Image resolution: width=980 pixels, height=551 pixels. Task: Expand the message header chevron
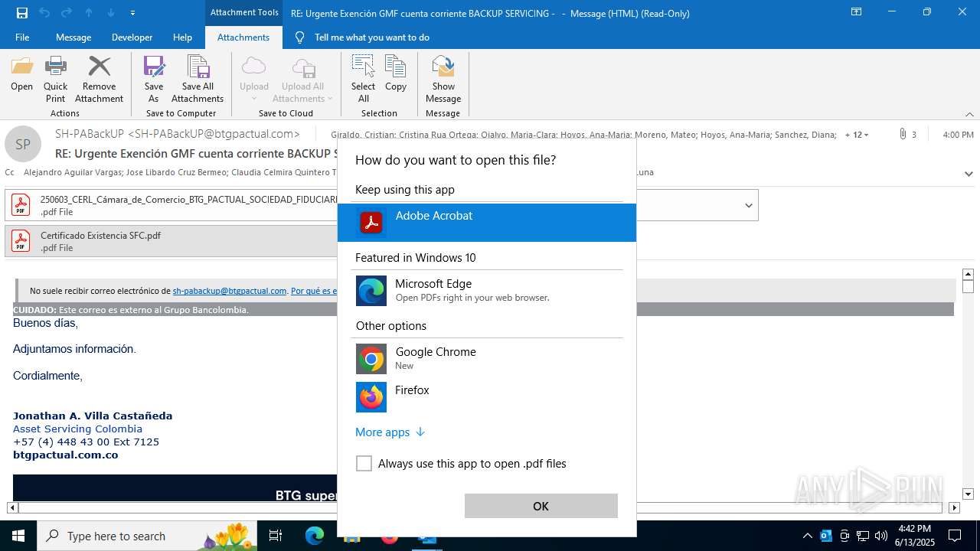969,174
